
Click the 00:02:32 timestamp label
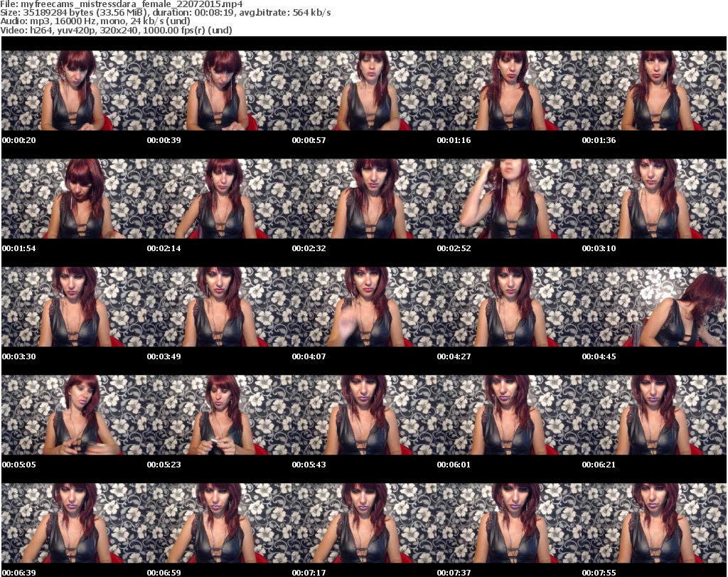point(309,248)
